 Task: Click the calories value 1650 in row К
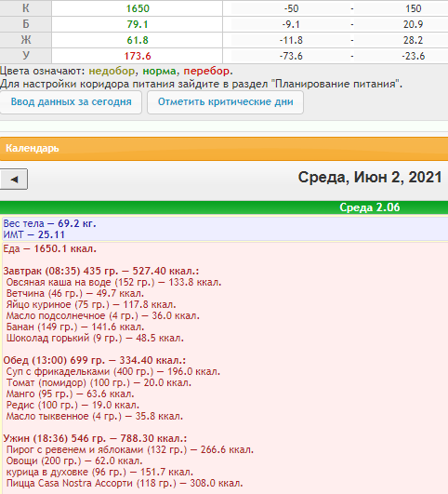pos(138,8)
